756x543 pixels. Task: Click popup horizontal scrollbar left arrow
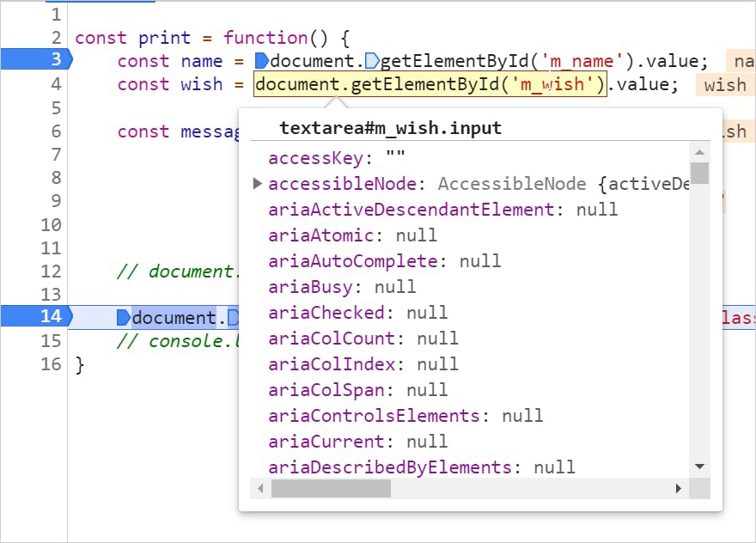pos(260,489)
